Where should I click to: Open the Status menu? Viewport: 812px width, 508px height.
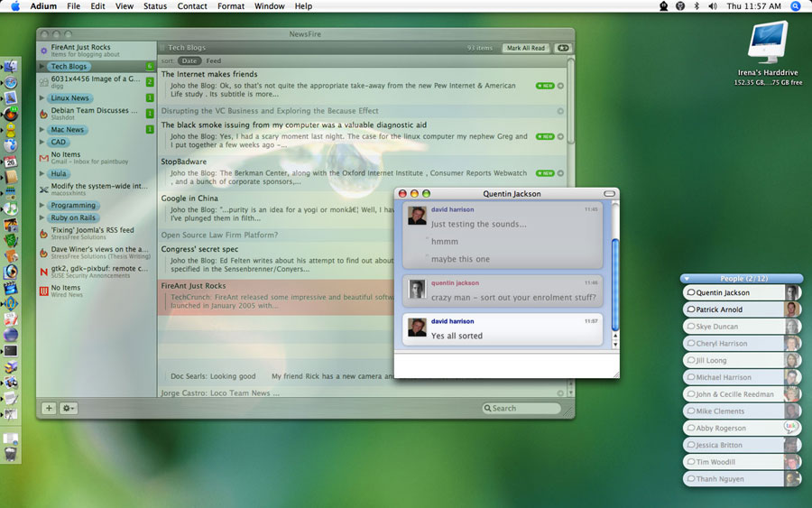[x=155, y=6]
